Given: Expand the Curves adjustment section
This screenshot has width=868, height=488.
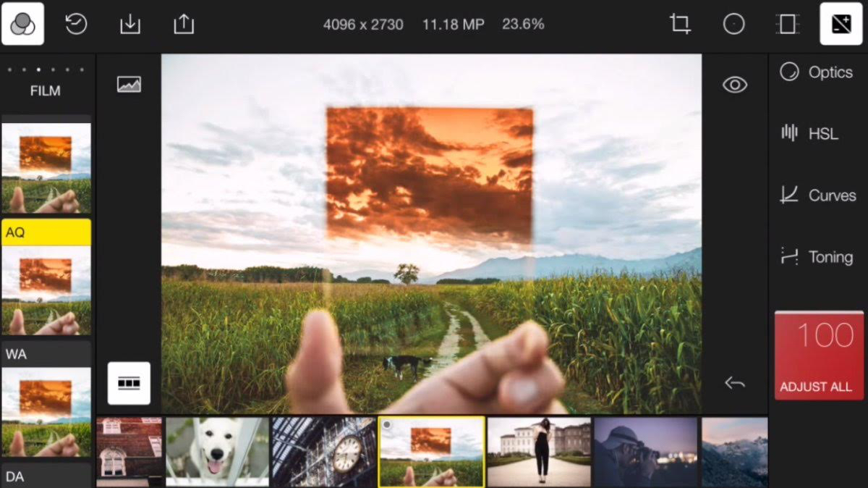Looking at the screenshot, I should click(817, 195).
